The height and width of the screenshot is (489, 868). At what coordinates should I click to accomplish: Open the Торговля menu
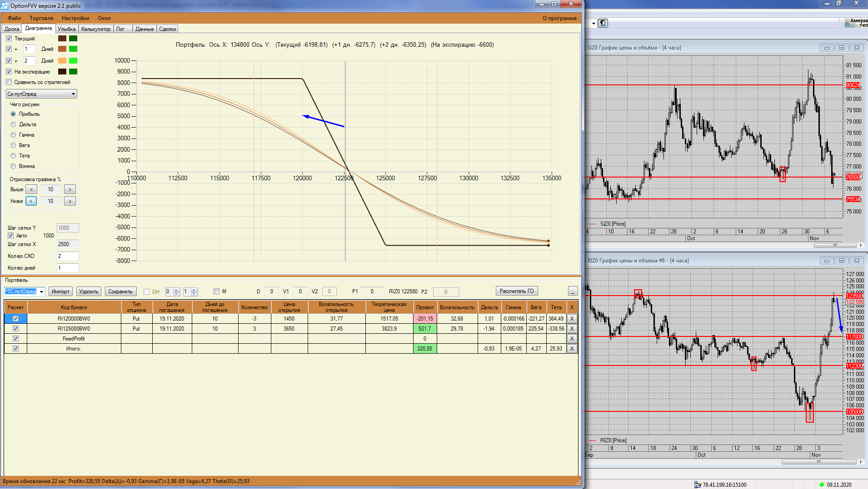(x=41, y=18)
